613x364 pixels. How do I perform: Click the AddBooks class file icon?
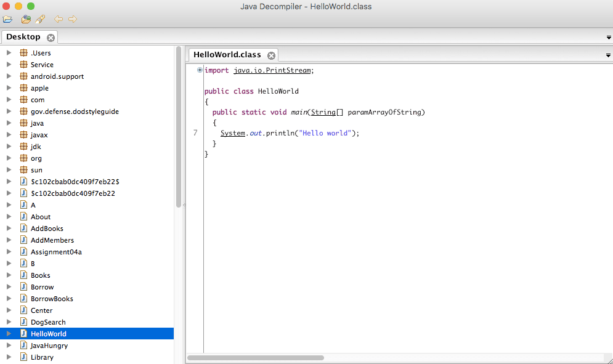[x=24, y=229]
